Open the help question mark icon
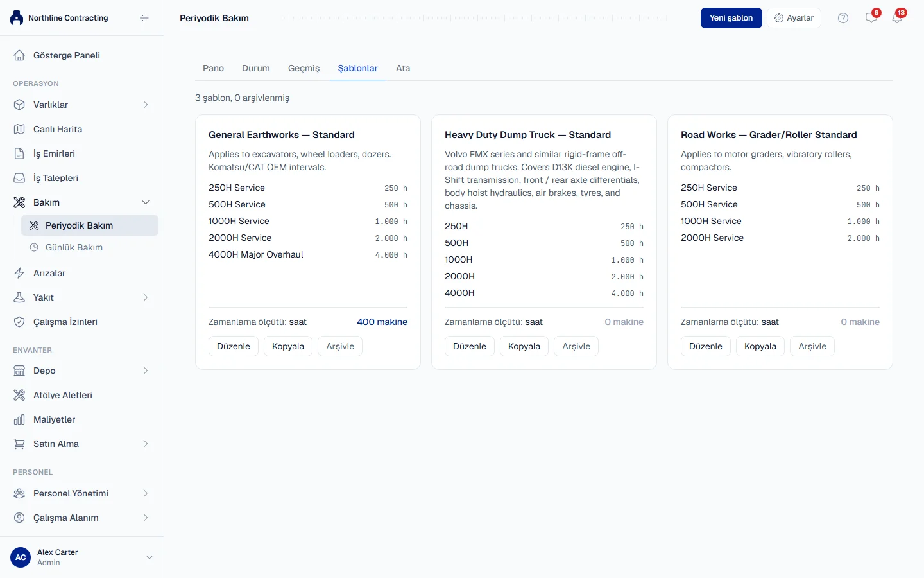 point(843,18)
